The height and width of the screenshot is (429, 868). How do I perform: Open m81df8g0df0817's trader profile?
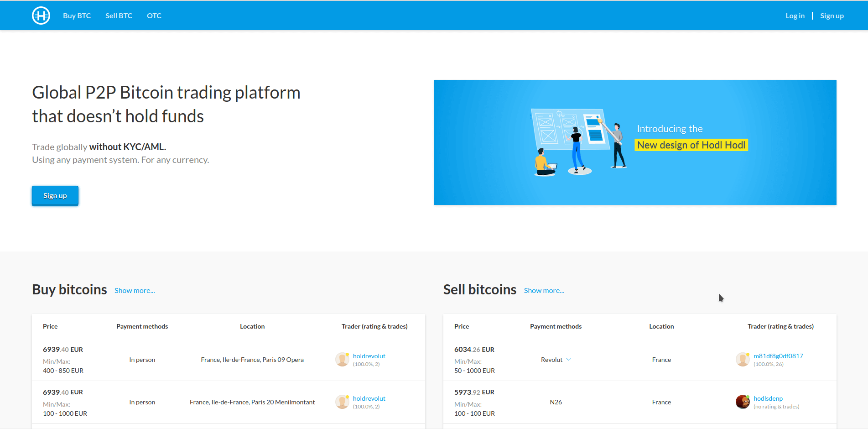point(778,356)
